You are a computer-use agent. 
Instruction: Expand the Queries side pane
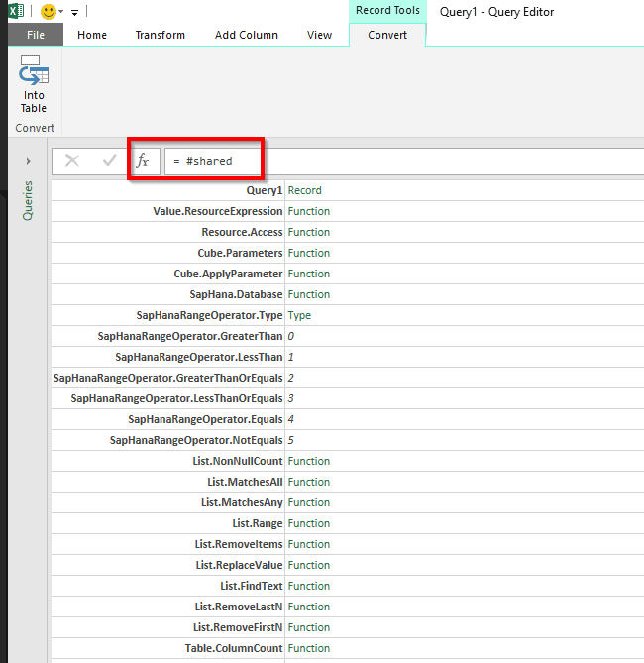coord(28,160)
